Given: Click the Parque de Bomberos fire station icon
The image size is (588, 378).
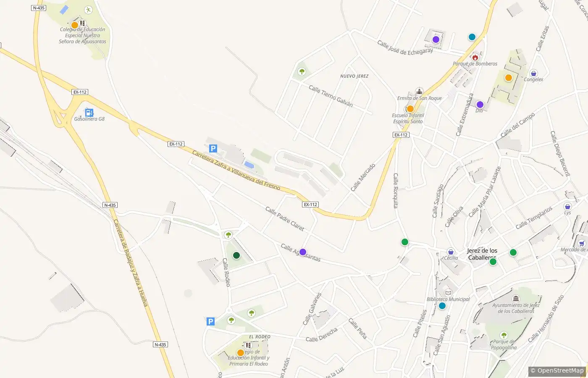Looking at the screenshot, I should click(x=475, y=58).
